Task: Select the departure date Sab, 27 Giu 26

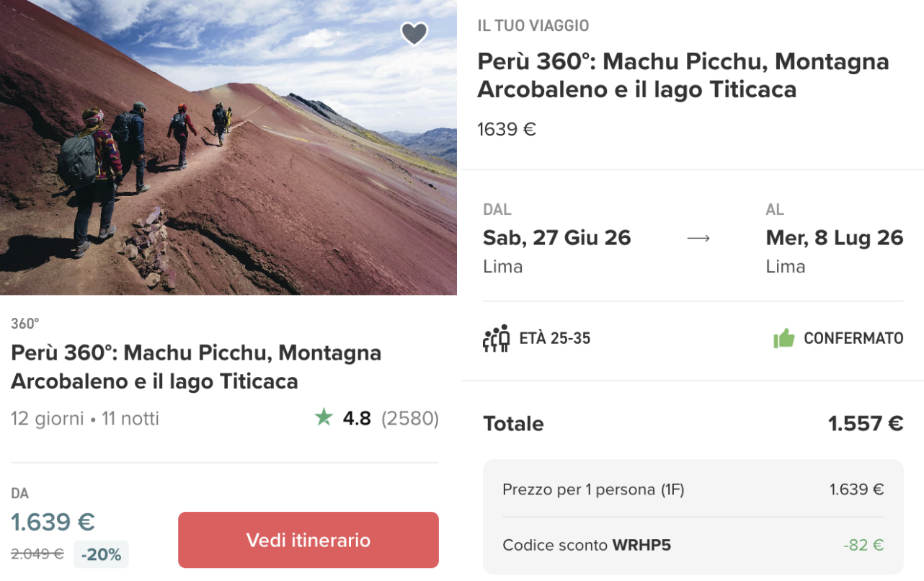Action: coord(556,238)
